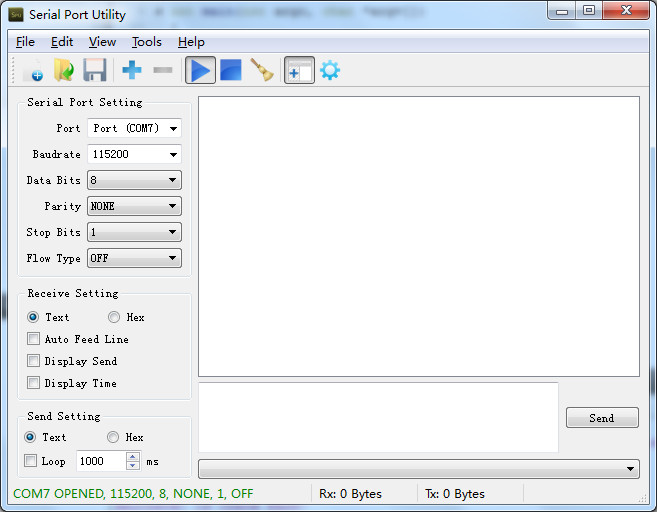The height and width of the screenshot is (512, 657).
Task: Open the Help menu
Action: [191, 42]
